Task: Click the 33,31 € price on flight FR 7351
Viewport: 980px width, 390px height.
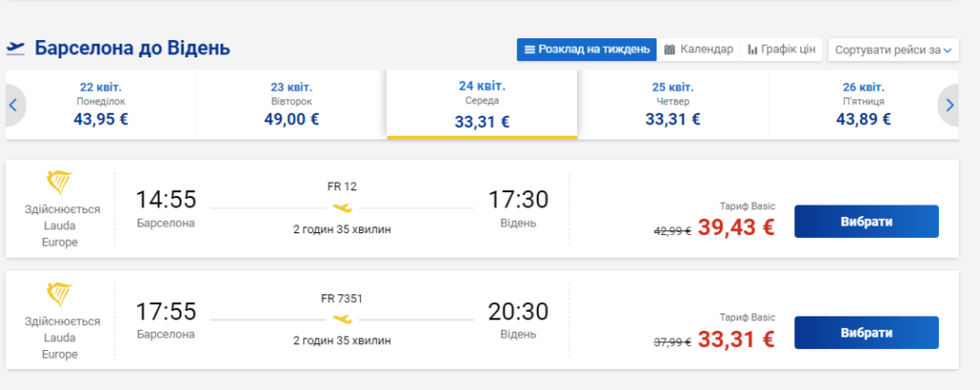Action: (736, 338)
